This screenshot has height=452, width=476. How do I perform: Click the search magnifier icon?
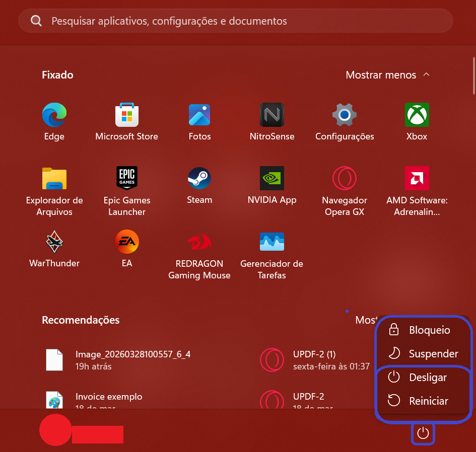tap(36, 21)
